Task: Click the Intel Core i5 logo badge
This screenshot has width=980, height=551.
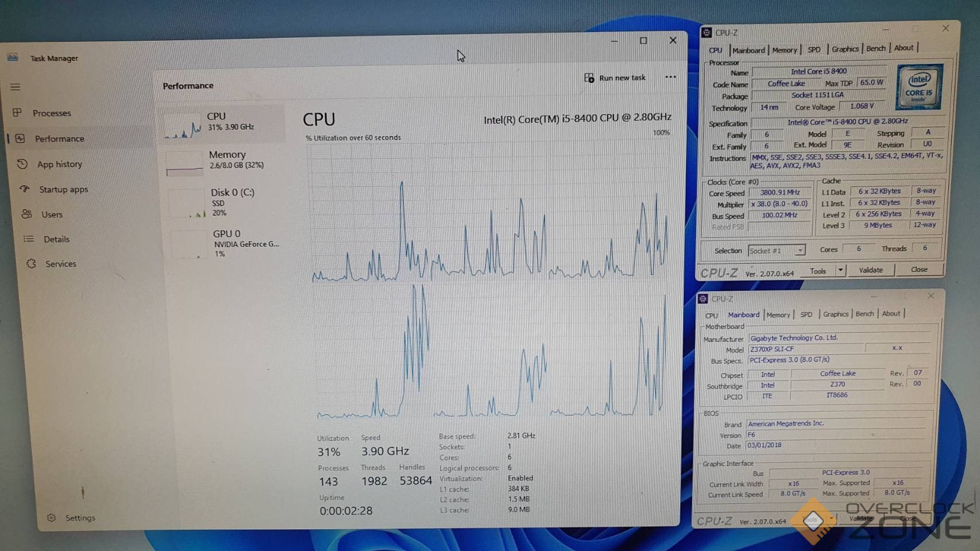Action: [919, 87]
